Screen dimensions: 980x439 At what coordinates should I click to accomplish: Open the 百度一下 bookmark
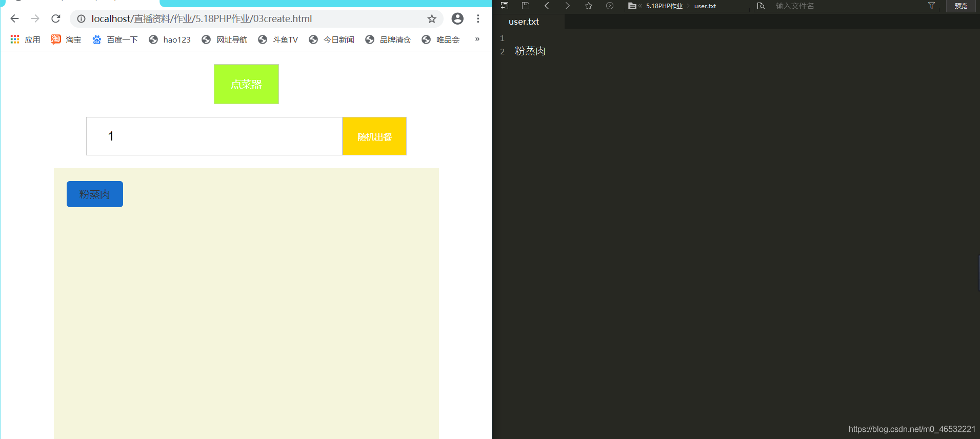(x=115, y=39)
